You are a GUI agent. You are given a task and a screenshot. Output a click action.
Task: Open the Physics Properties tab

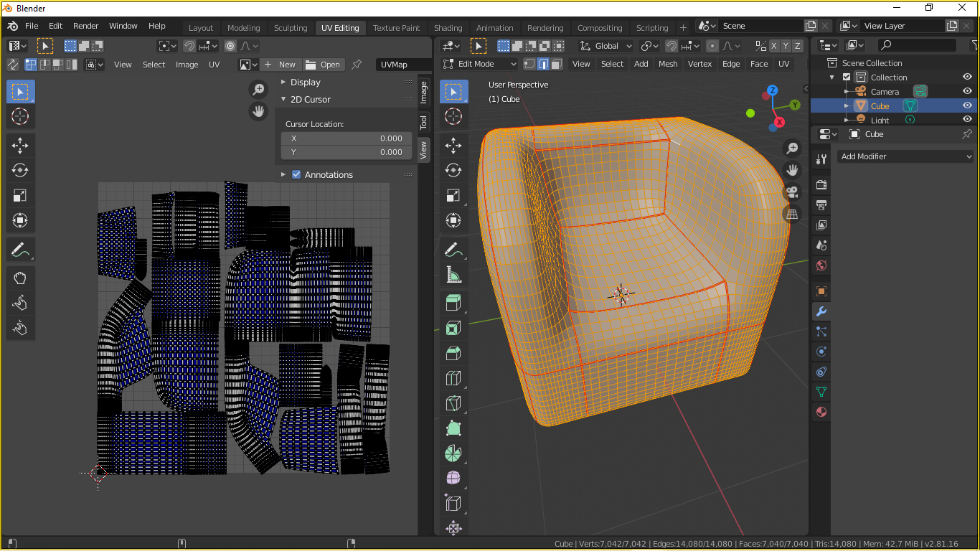pos(821,352)
